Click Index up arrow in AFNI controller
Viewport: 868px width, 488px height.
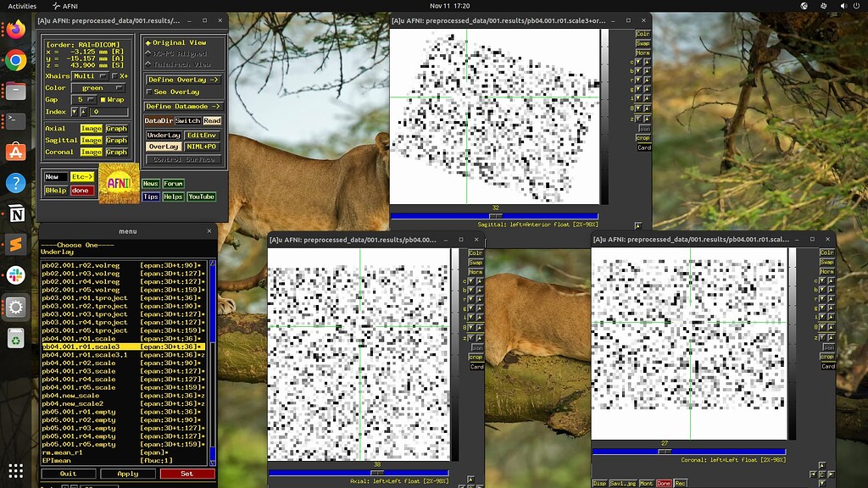pos(83,112)
